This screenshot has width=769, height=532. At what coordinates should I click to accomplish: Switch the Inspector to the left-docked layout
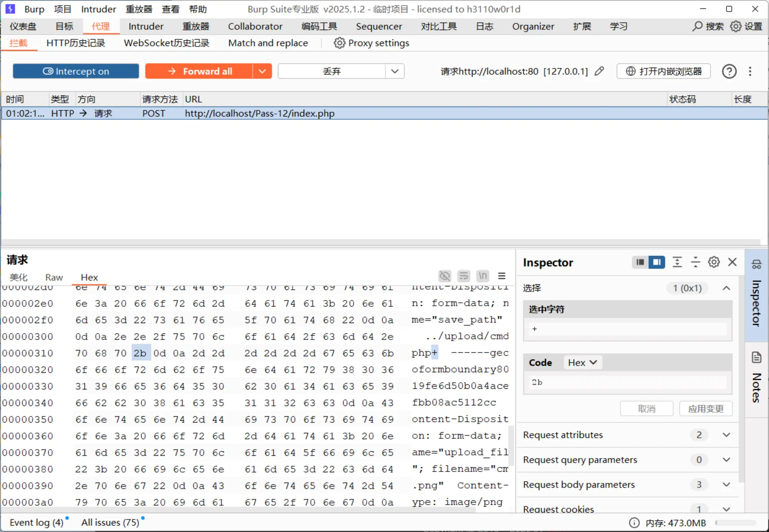coord(640,262)
